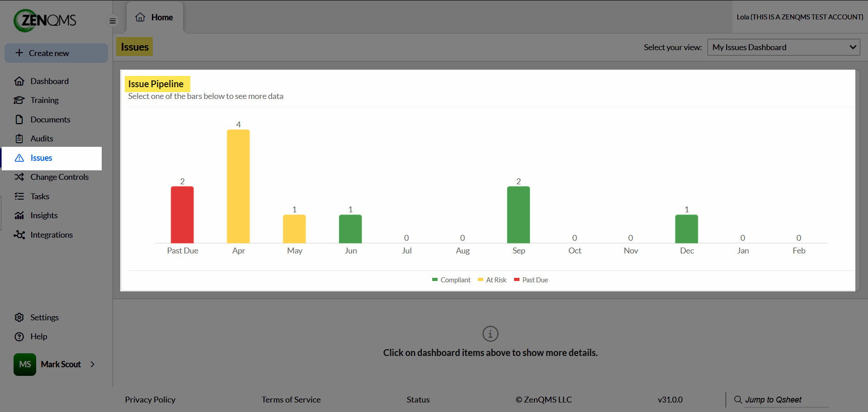The width and height of the screenshot is (868, 412).
Task: Open Insights via the chart icon
Action: [19, 215]
